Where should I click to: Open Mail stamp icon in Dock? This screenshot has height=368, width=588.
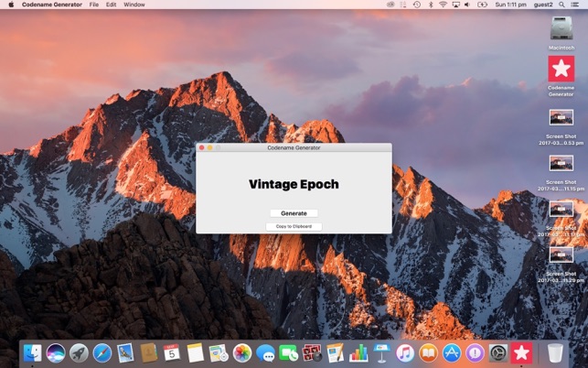click(125, 353)
